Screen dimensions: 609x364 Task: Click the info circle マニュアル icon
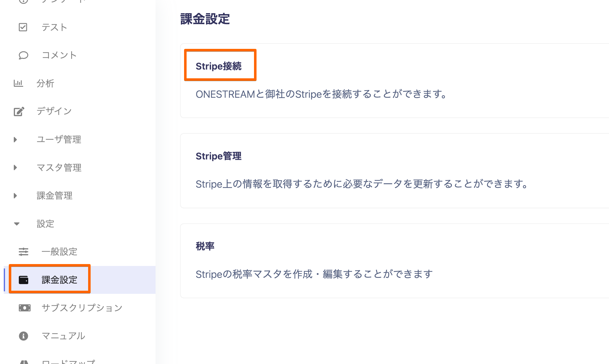24,336
